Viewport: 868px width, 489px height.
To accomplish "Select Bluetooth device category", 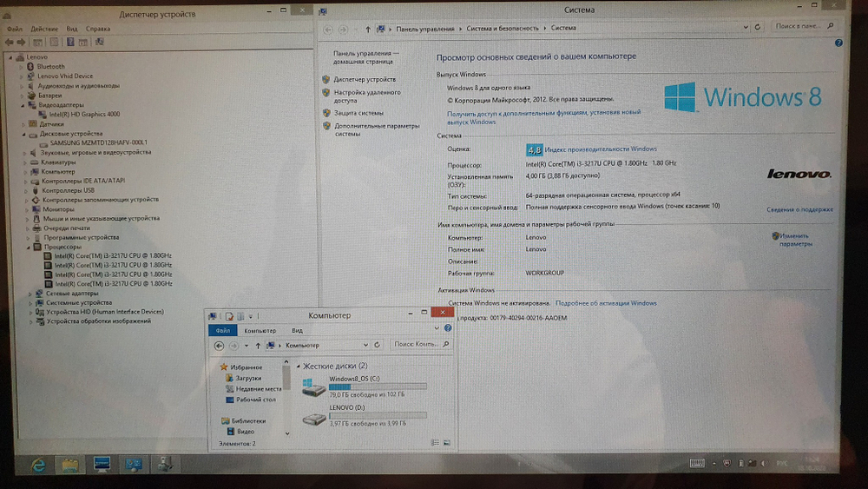I will point(51,67).
